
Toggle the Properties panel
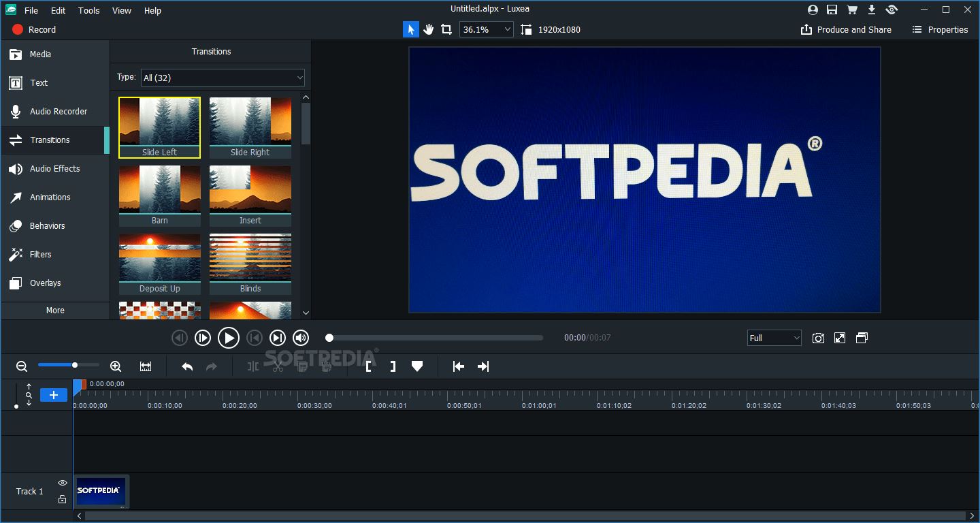[940, 29]
